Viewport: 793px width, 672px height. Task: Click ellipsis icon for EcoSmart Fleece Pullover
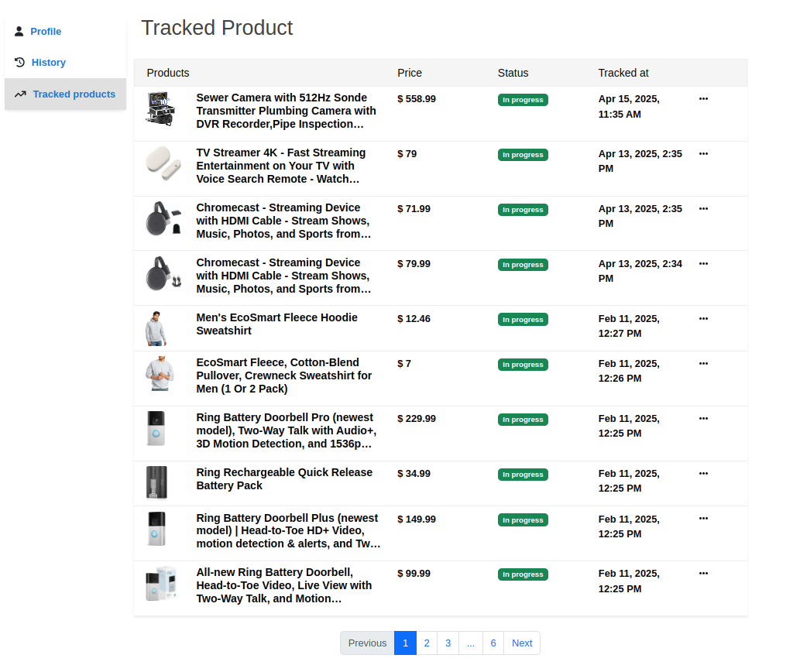703,363
